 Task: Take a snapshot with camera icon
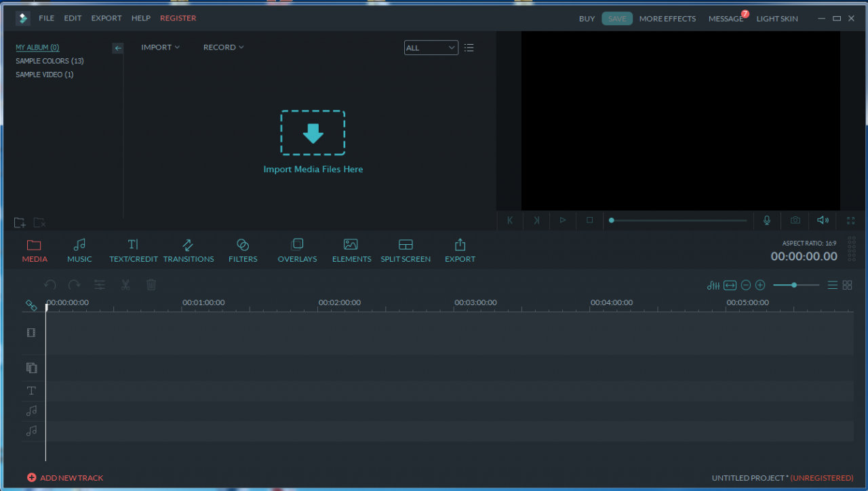tap(795, 220)
